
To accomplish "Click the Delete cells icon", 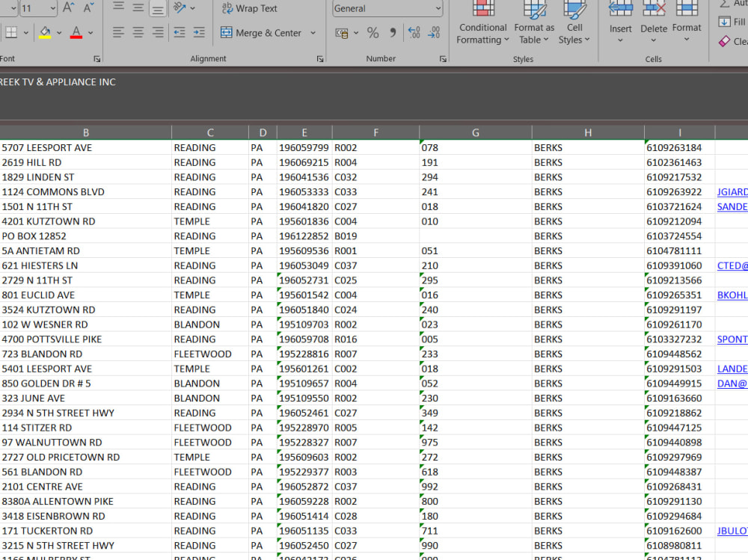I will click(654, 8).
